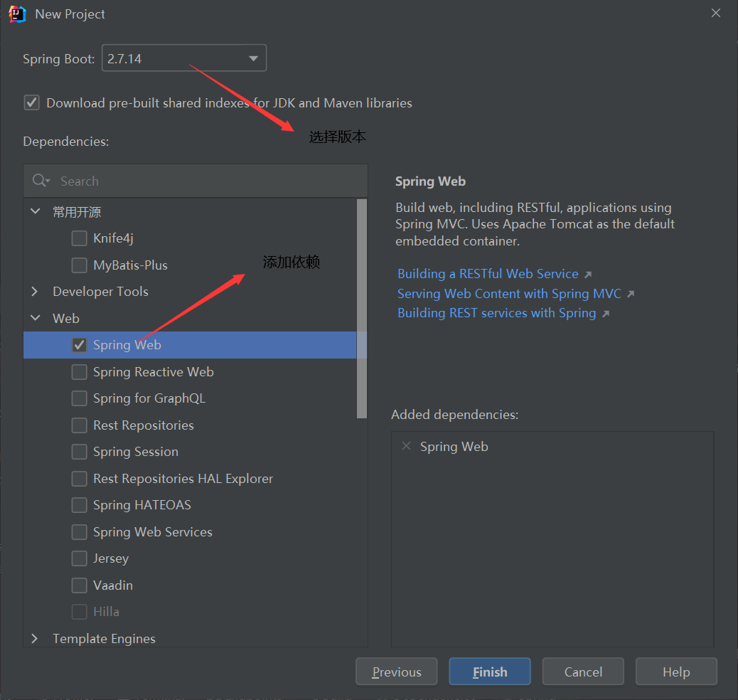738x700 pixels.
Task: Remove Spring Web via its X icon
Action: pos(406,445)
